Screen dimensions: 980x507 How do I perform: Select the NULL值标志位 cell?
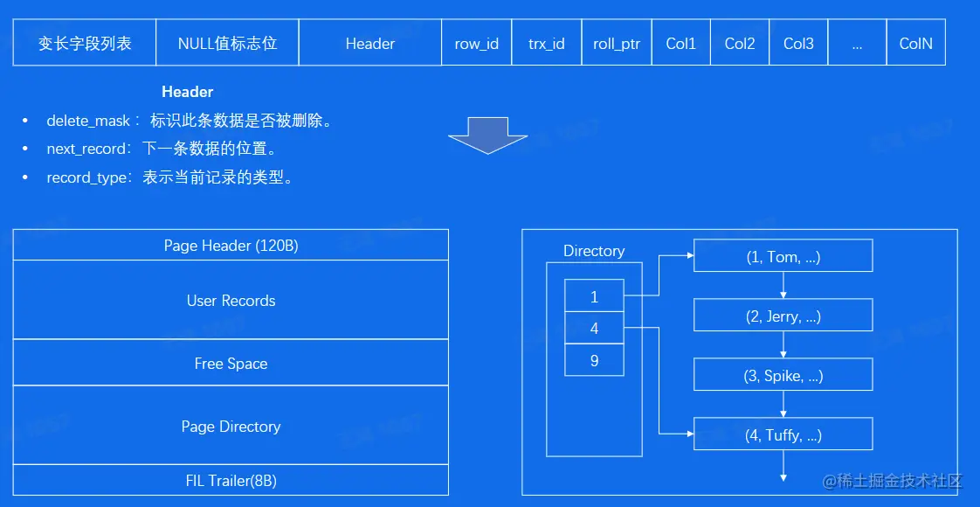(227, 43)
